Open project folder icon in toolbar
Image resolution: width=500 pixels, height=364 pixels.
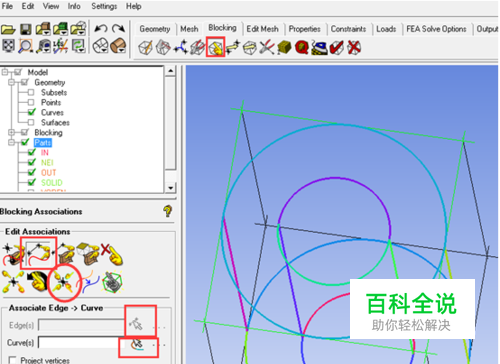(8, 29)
